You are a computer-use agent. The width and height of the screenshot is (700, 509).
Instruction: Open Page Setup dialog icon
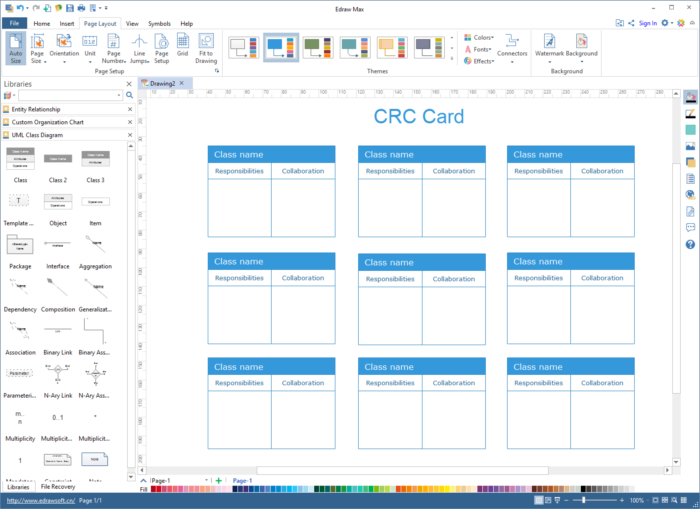161,49
